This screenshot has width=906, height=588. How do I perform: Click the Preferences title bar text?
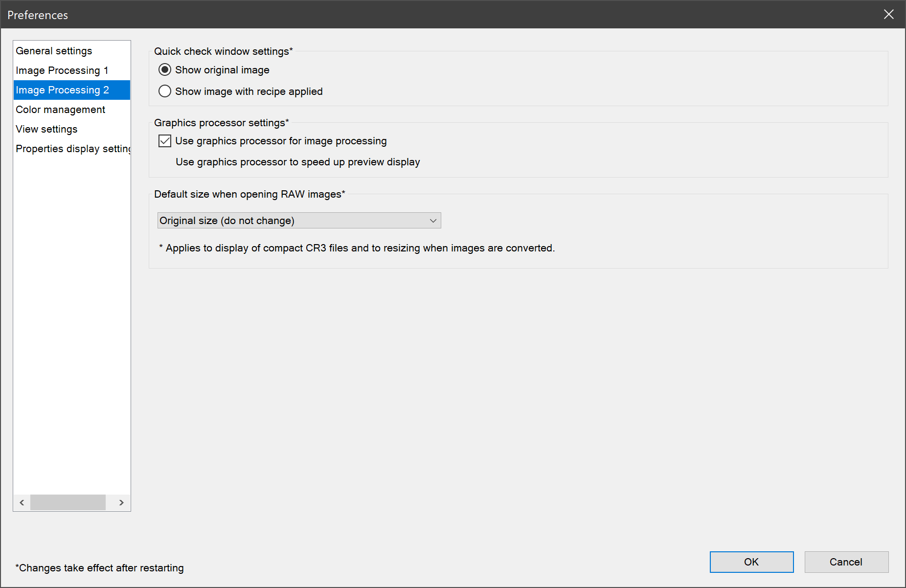tap(38, 15)
